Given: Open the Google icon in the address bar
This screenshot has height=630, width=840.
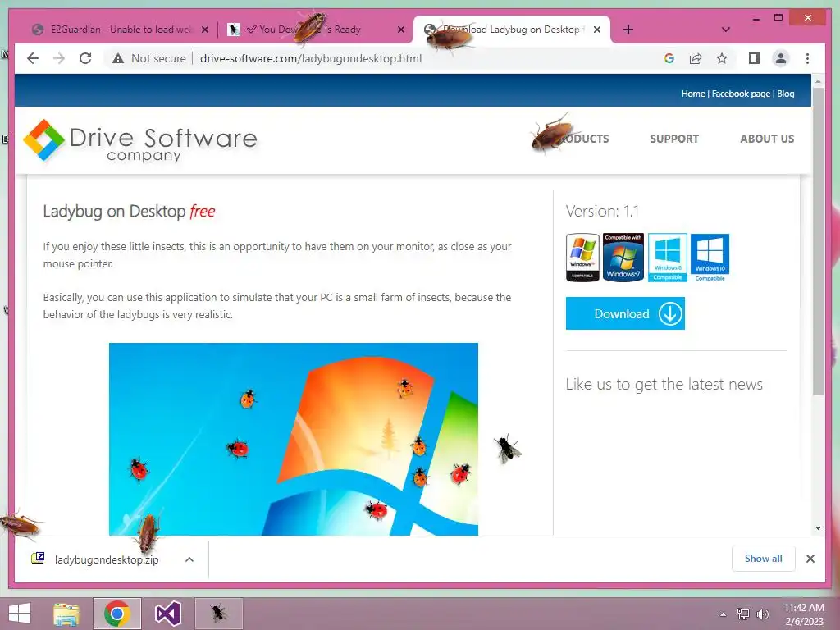Looking at the screenshot, I should click(x=669, y=58).
